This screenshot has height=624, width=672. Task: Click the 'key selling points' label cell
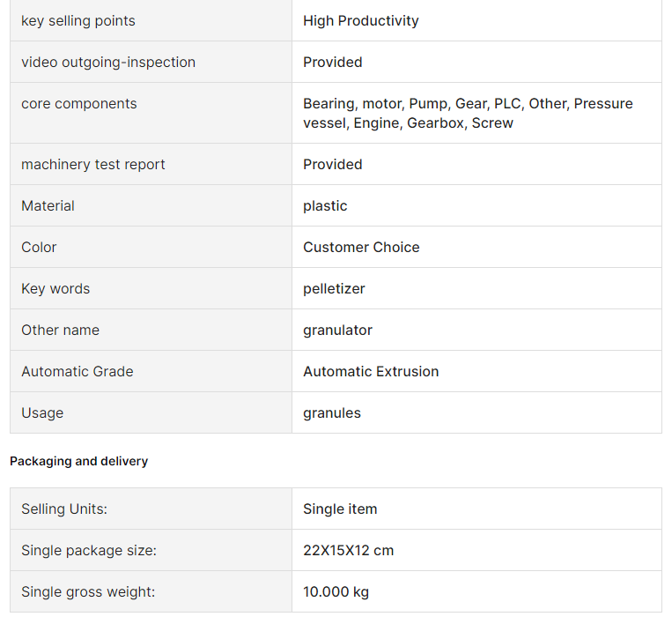pyautogui.click(x=151, y=20)
